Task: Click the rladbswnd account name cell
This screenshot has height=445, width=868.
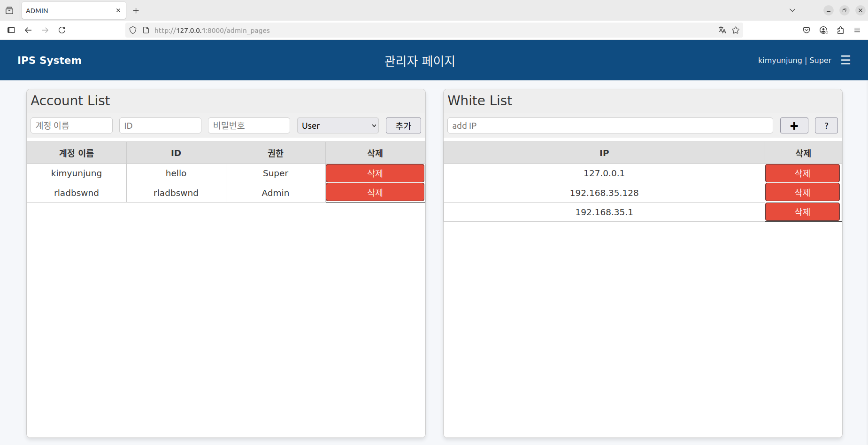Action: point(77,193)
